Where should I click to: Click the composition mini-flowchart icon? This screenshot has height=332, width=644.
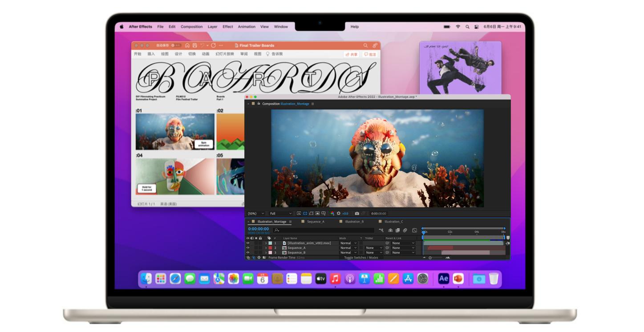click(381, 230)
